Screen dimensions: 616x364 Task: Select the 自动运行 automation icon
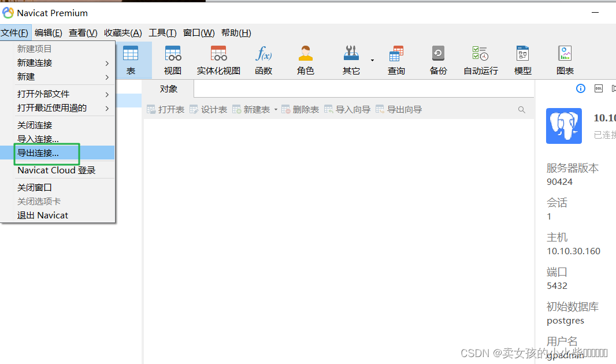click(x=480, y=60)
